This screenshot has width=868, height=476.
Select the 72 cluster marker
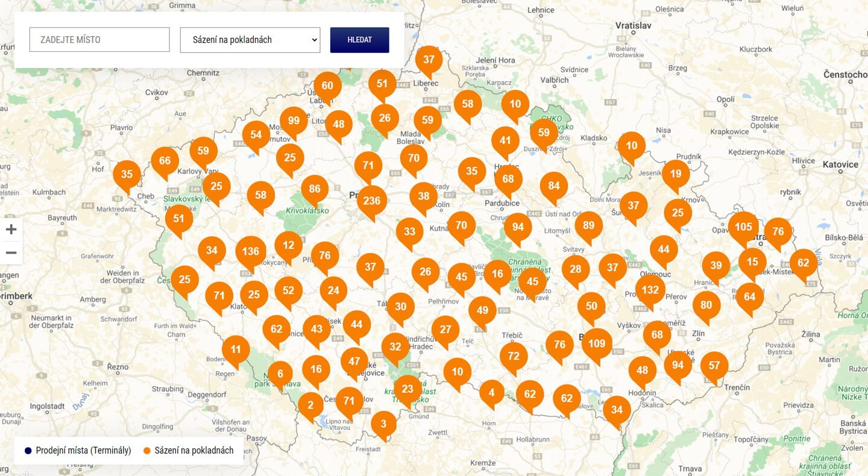[x=514, y=356]
